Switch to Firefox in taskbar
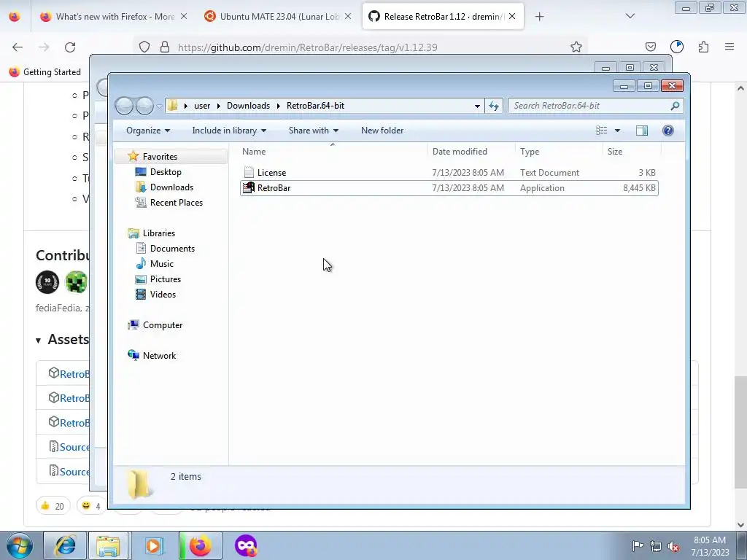The image size is (747, 560). 201,545
